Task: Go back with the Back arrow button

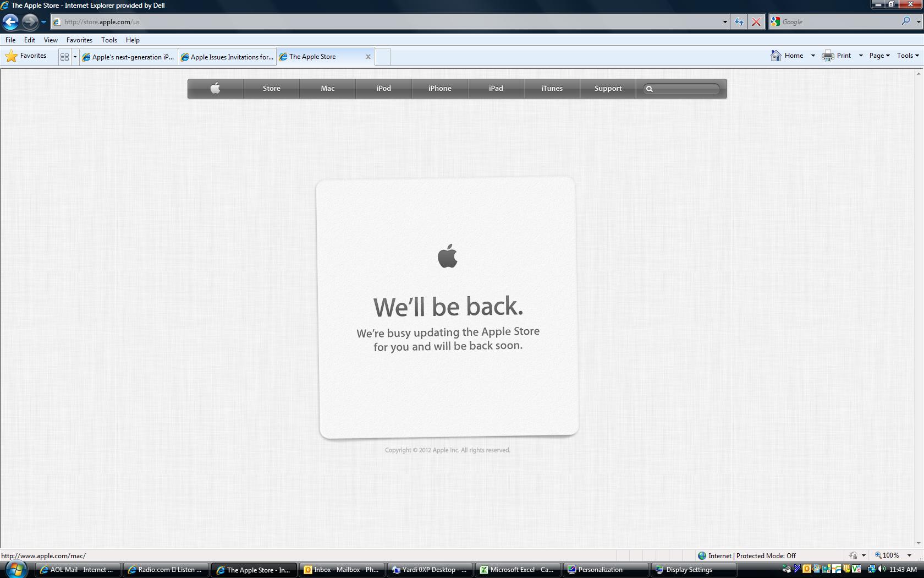Action: [x=10, y=22]
